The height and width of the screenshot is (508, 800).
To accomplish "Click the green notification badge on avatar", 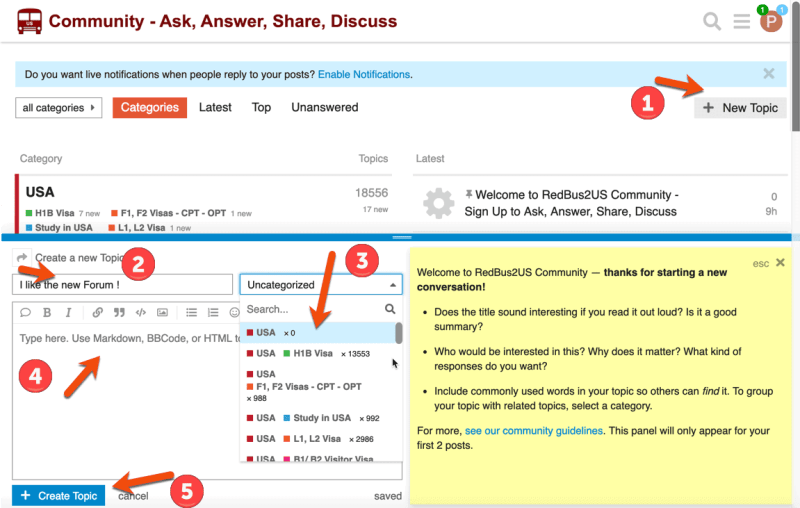I will tap(762, 10).
